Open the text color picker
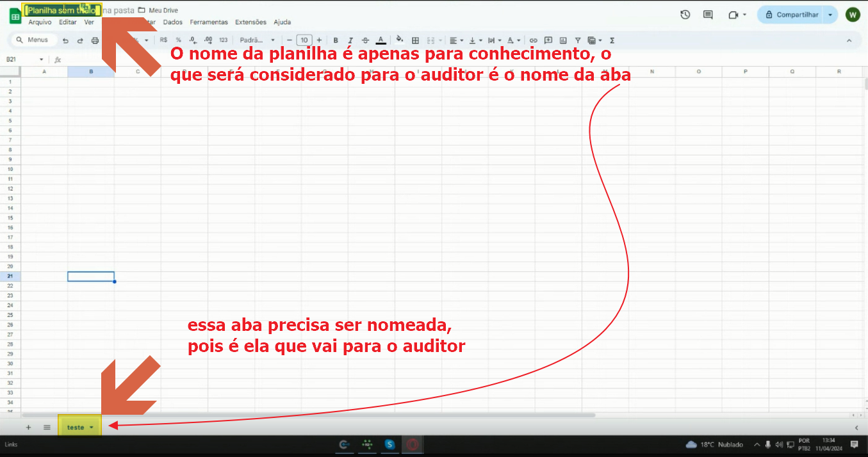The image size is (868, 457). tap(381, 40)
